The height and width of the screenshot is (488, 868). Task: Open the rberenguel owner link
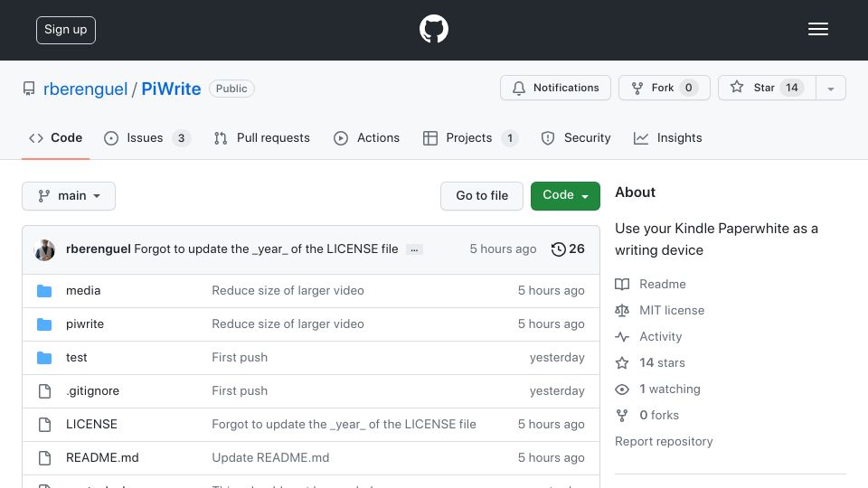85,89
